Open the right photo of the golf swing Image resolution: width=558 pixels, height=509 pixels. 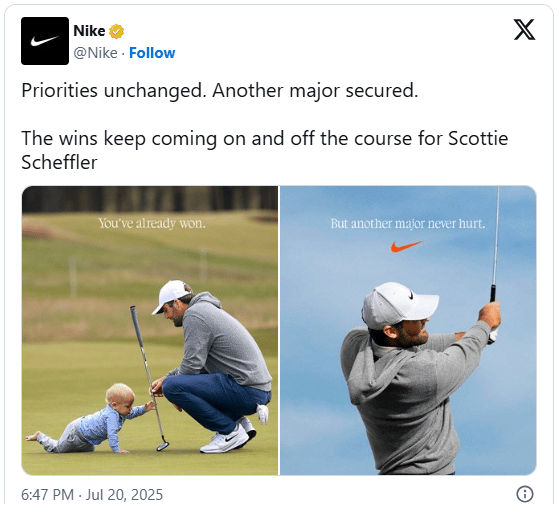click(x=408, y=330)
